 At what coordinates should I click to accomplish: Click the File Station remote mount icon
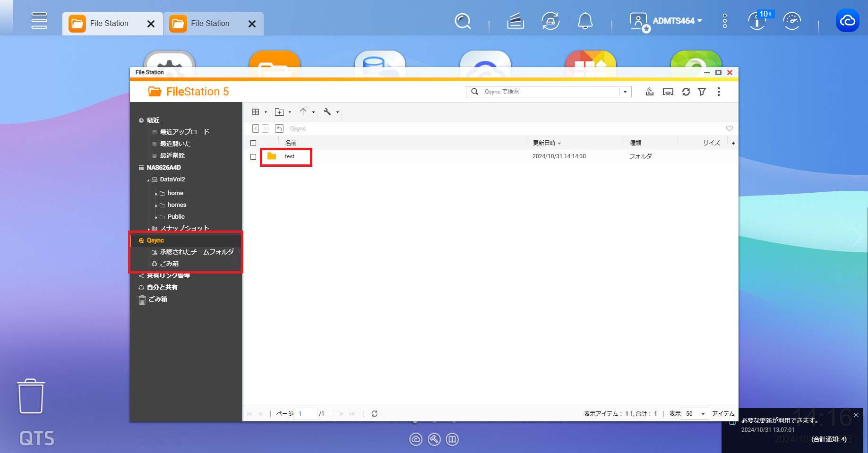650,92
